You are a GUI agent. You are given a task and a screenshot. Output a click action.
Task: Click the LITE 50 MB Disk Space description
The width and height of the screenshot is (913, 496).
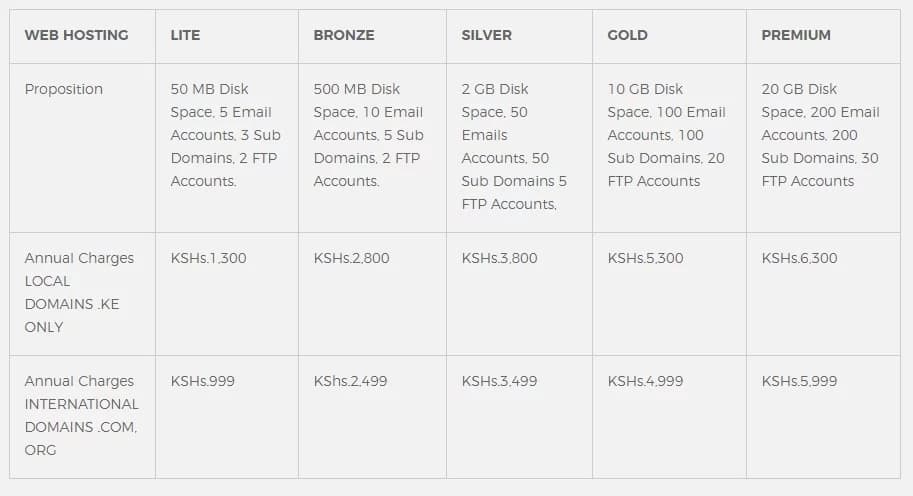[x=225, y=135]
